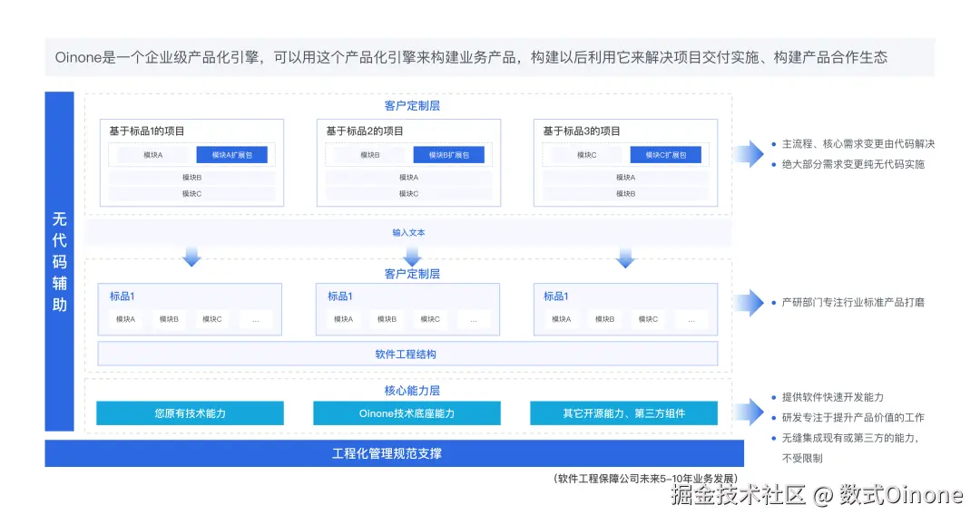Click the blue arrow beside 客户定制层
This screenshot has width=980, height=524.
coord(751,151)
